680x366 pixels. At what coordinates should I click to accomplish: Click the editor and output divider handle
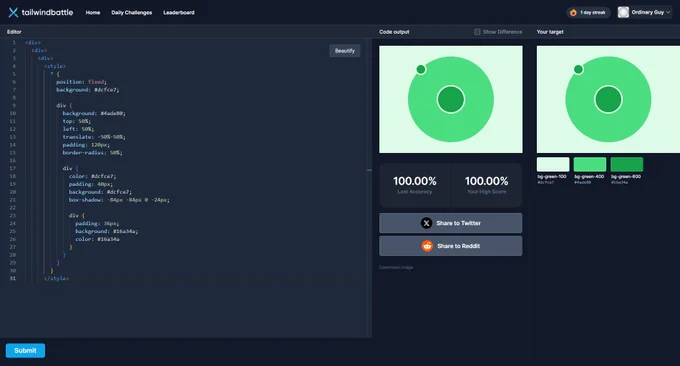click(x=369, y=170)
